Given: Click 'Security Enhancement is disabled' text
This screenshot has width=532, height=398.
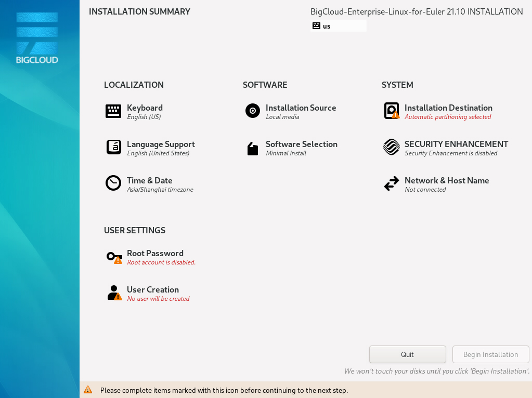Looking at the screenshot, I should click(451, 153).
